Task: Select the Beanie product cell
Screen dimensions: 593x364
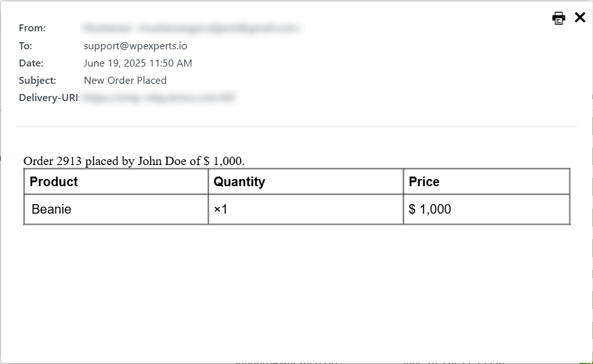Action: pos(51,209)
